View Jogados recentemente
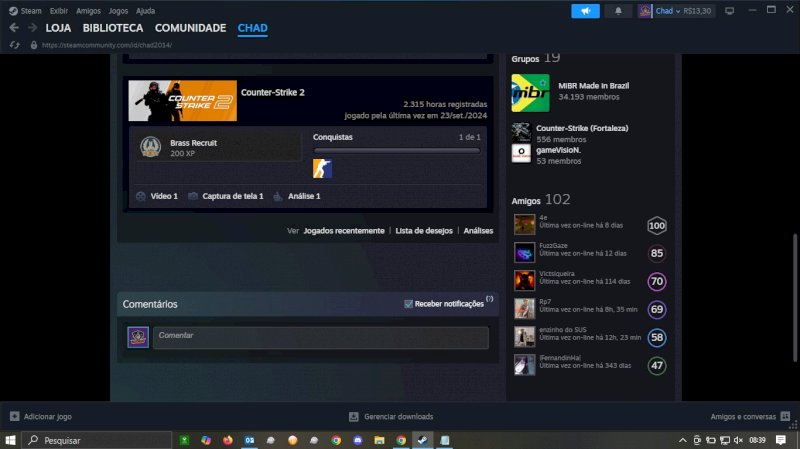The image size is (800, 449). [x=344, y=231]
